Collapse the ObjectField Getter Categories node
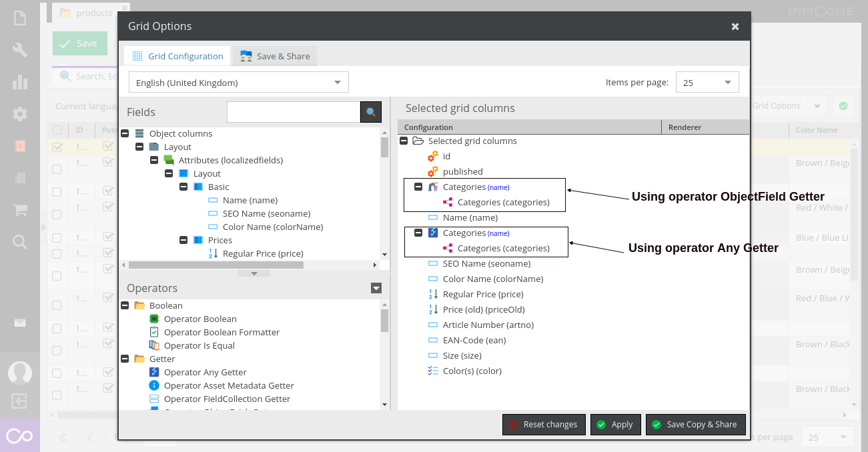The image size is (868, 452). (418, 187)
